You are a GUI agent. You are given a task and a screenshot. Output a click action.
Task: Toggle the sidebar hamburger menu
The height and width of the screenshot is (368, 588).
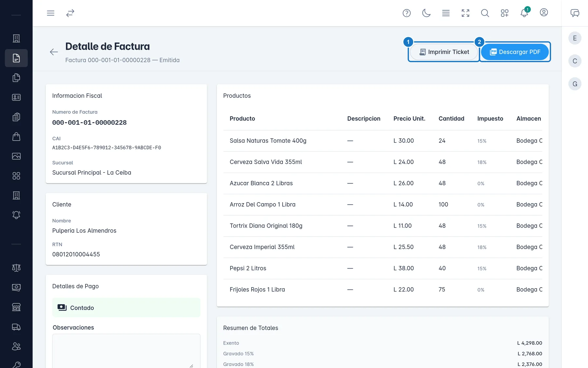(x=51, y=13)
